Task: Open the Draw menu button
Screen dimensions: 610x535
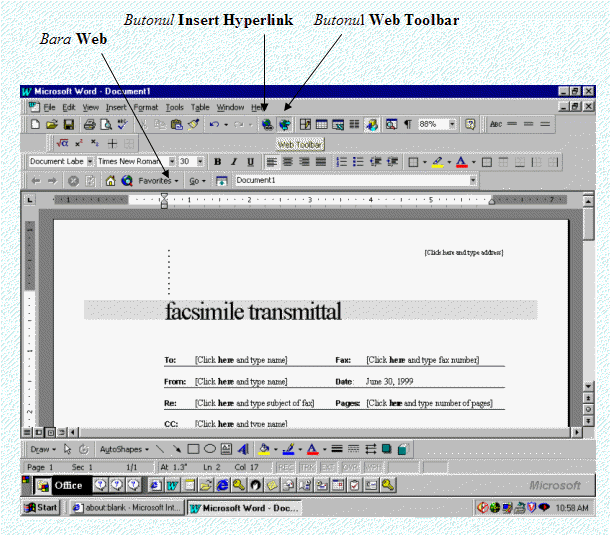Action: 43,450
